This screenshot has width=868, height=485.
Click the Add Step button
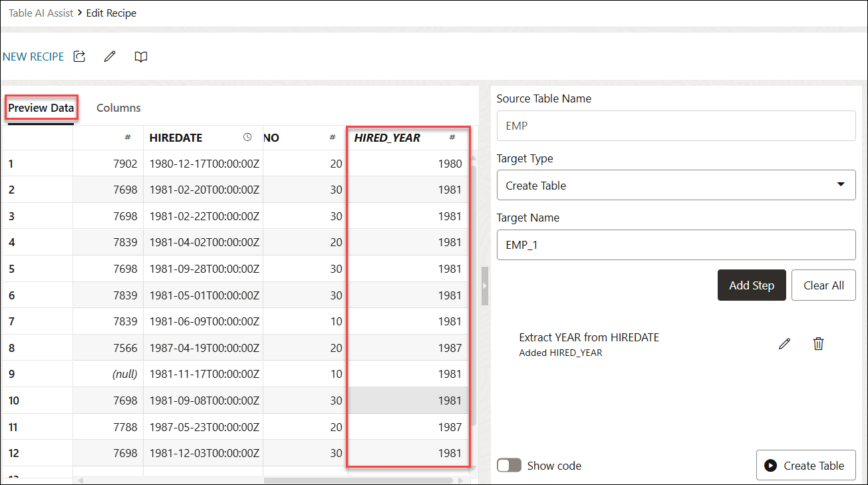pyautogui.click(x=752, y=285)
